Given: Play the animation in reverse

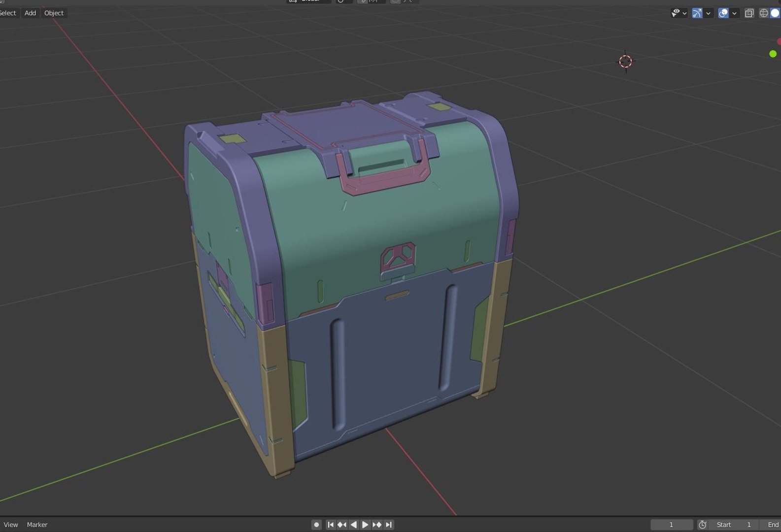Looking at the screenshot, I should (x=353, y=525).
